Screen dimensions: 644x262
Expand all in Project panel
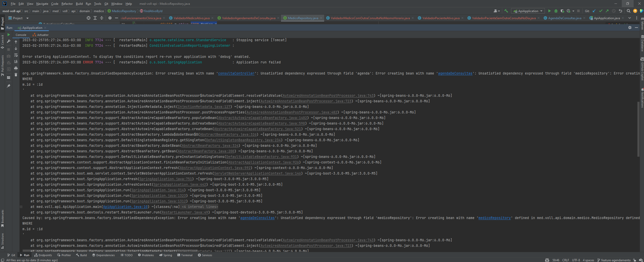click(95, 18)
